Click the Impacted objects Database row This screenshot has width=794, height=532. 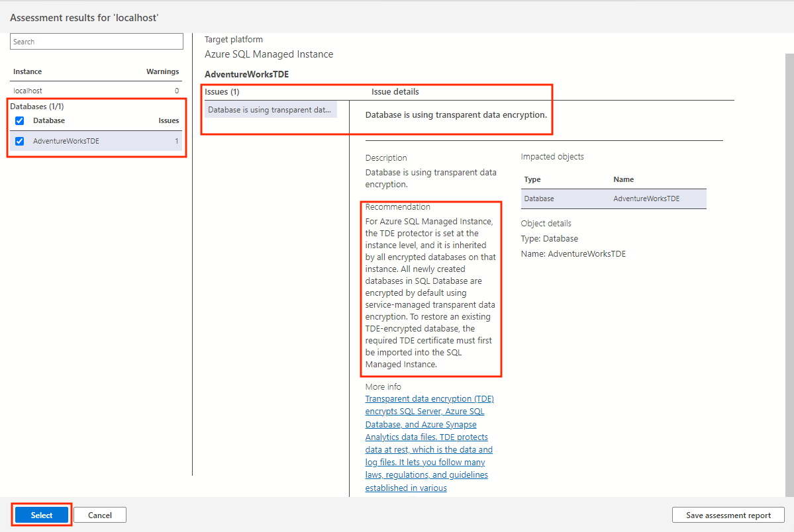[613, 199]
